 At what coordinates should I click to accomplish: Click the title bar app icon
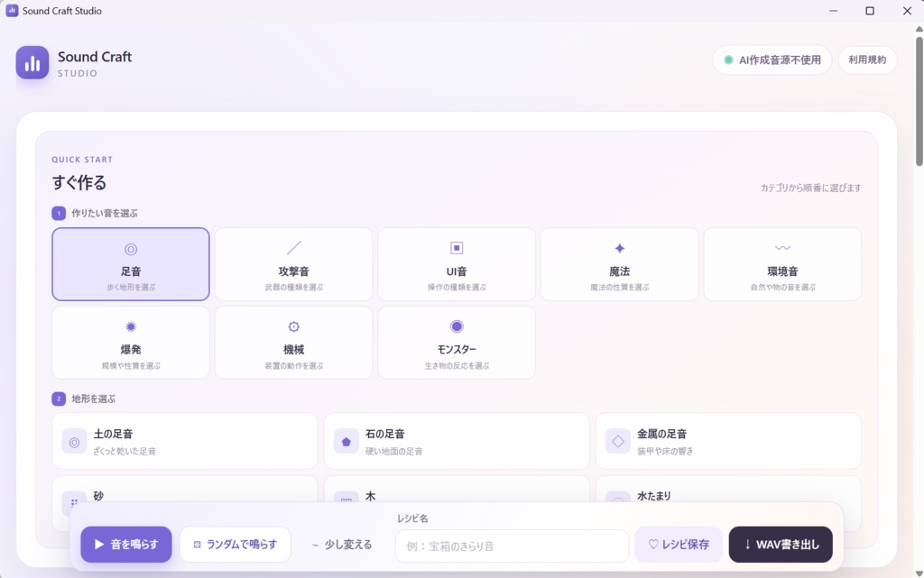click(x=12, y=11)
